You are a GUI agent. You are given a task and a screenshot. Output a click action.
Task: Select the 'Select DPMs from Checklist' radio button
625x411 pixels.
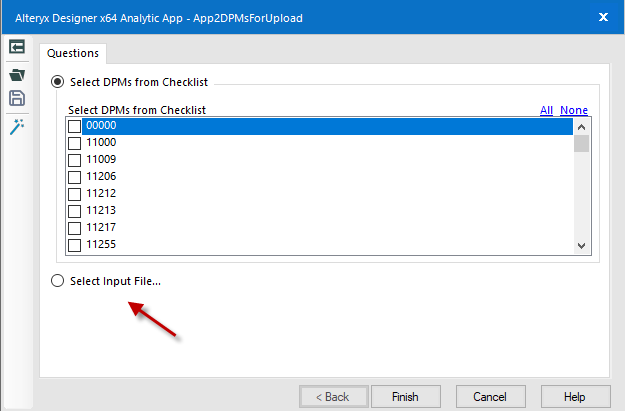[58, 81]
